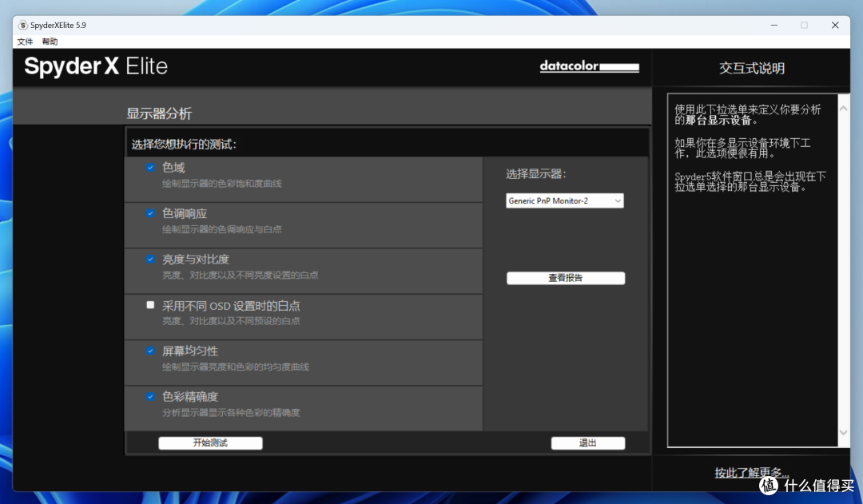The width and height of the screenshot is (863, 504).
Task: Click the SpyderX Elite logo text
Action: (x=96, y=66)
